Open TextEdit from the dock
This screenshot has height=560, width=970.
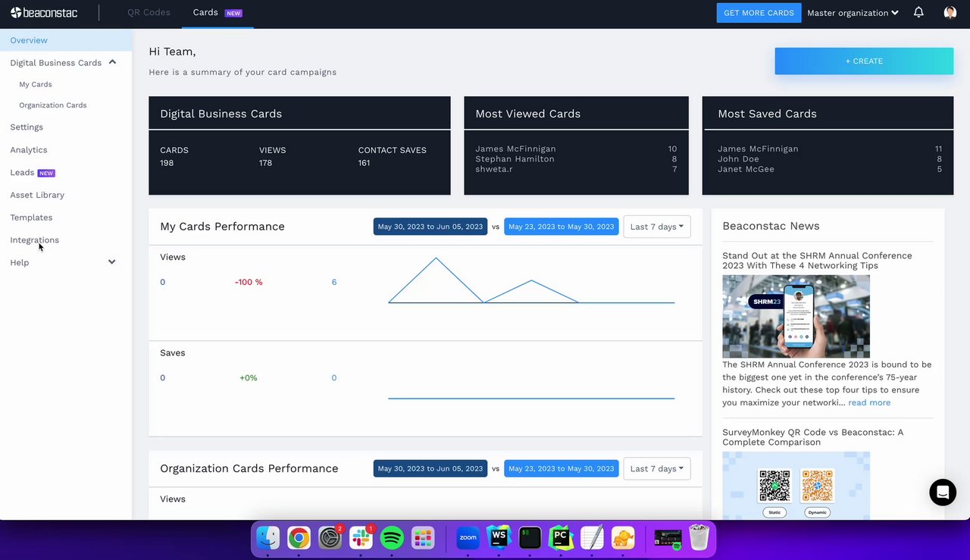(x=592, y=538)
